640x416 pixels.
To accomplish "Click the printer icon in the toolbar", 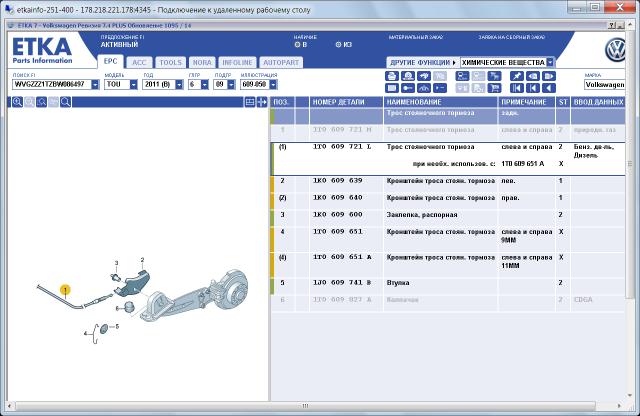I will [x=392, y=76].
